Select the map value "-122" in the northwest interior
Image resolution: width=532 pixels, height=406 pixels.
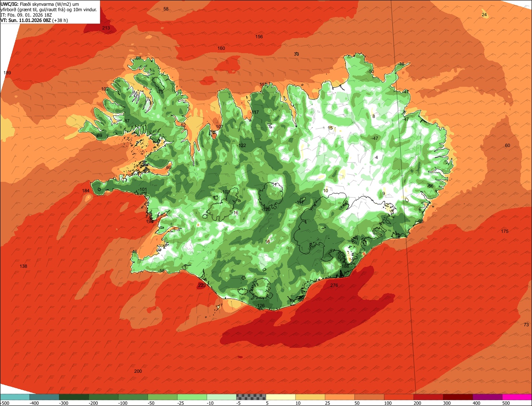(241, 145)
